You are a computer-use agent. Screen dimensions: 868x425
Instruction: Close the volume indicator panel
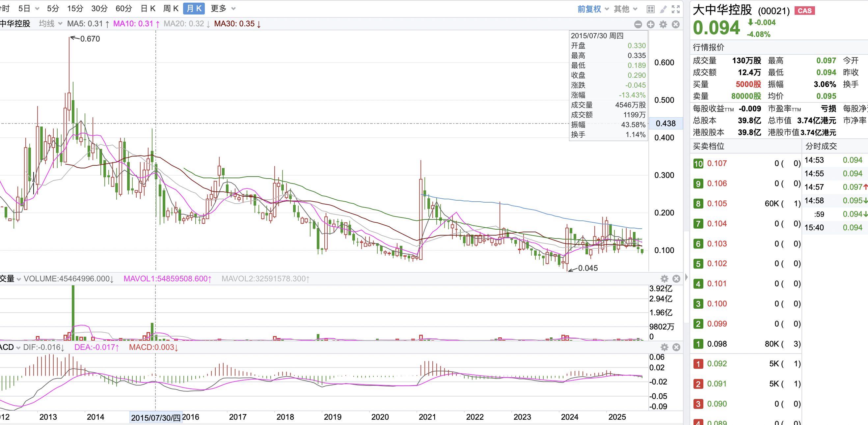tap(676, 279)
